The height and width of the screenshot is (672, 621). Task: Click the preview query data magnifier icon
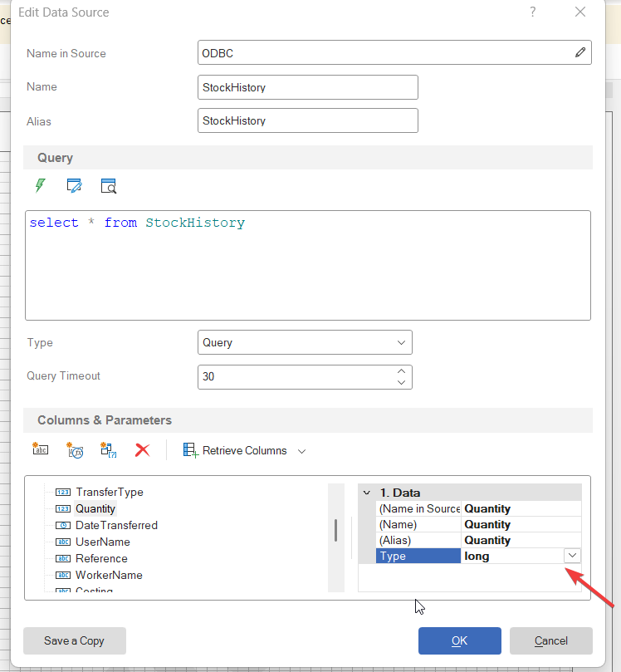pos(109,185)
